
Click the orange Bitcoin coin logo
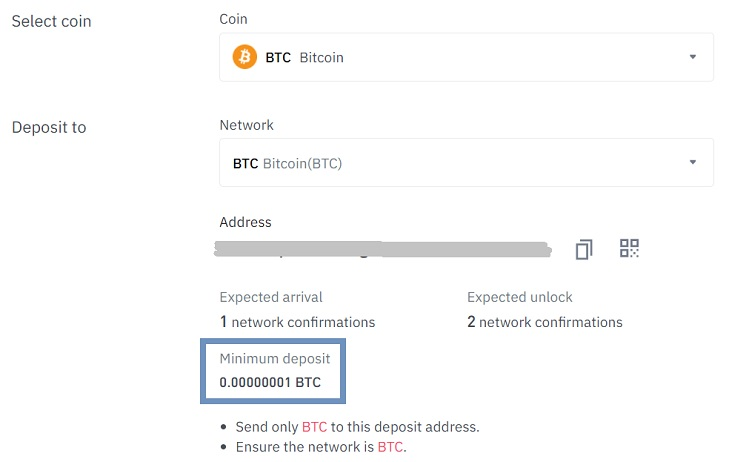point(245,57)
